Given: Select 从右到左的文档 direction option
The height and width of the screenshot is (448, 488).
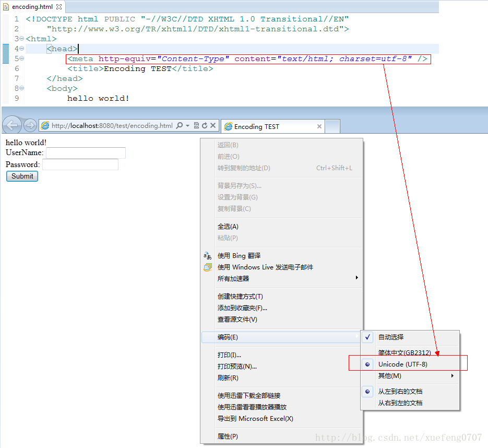Looking at the screenshot, I should tap(410, 403).
